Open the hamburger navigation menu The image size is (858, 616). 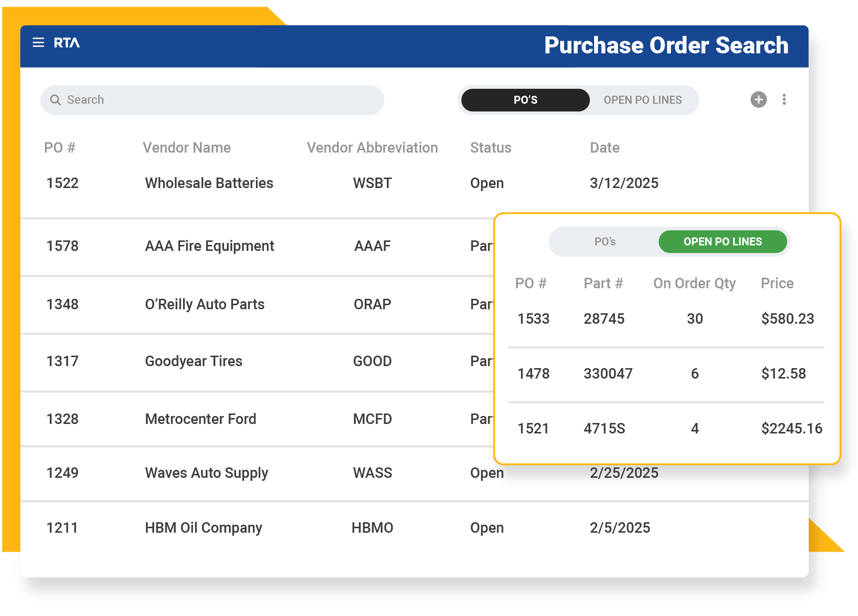click(38, 42)
